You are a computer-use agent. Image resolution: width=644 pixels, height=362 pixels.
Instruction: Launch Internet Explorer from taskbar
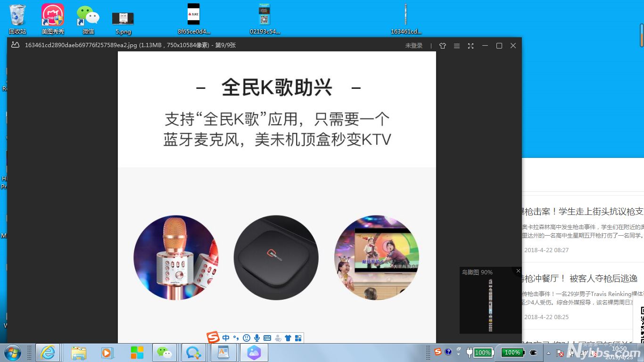pyautogui.click(x=48, y=352)
